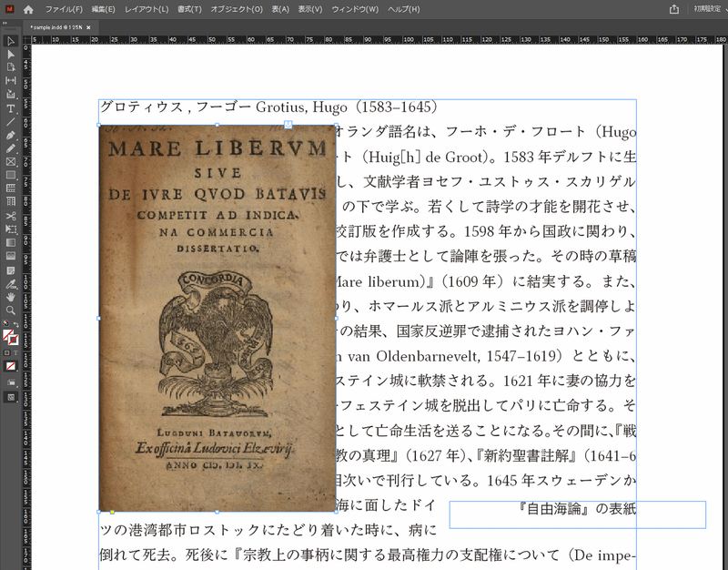The image size is (728, 570).
Task: Open the 表示(V) menu
Action: [x=310, y=9]
